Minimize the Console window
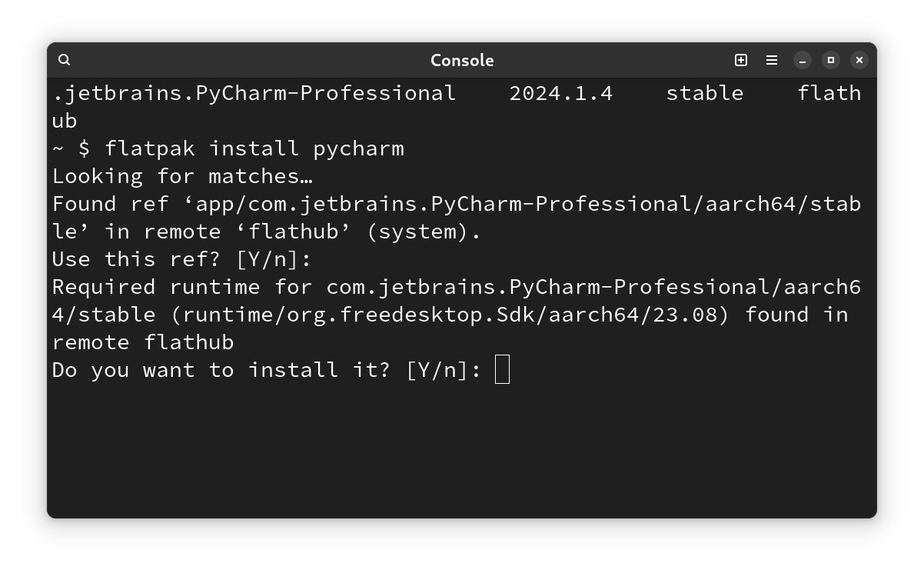Image resolution: width=924 pixels, height=570 pixels. pos(803,60)
